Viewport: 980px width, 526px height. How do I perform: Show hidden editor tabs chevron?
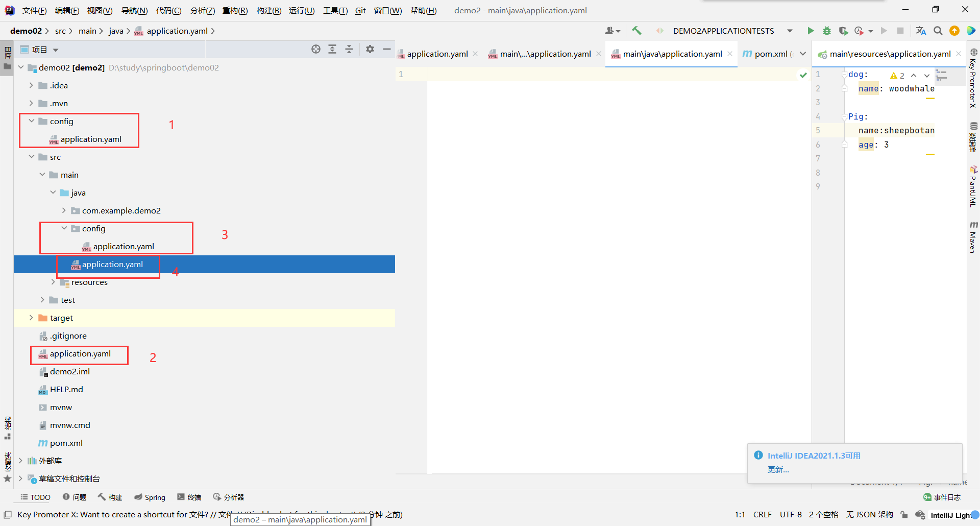click(803, 54)
